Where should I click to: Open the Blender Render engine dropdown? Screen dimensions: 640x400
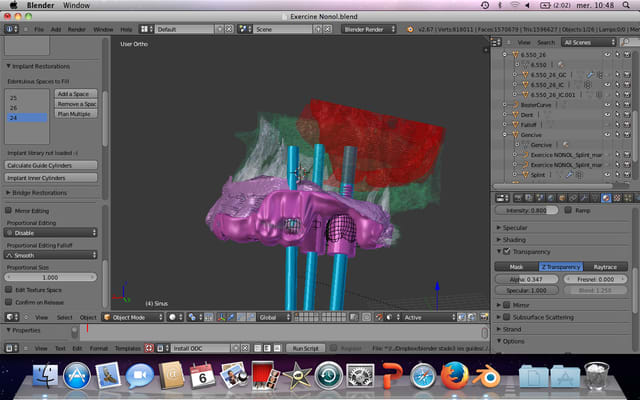[x=368, y=29]
